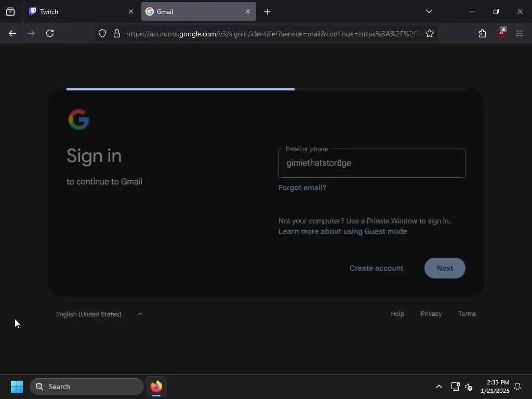The width and height of the screenshot is (532, 399).
Task: Open the Help footer link
Action: 397,314
